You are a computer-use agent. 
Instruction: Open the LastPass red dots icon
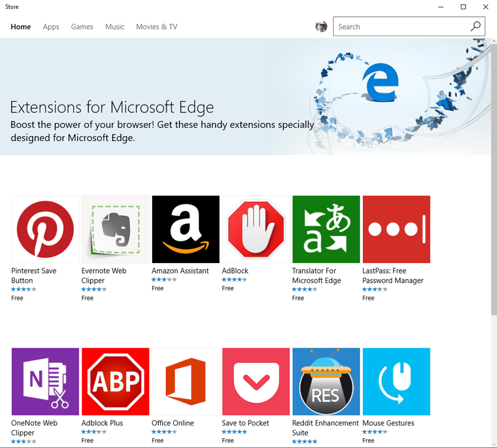pos(397,229)
